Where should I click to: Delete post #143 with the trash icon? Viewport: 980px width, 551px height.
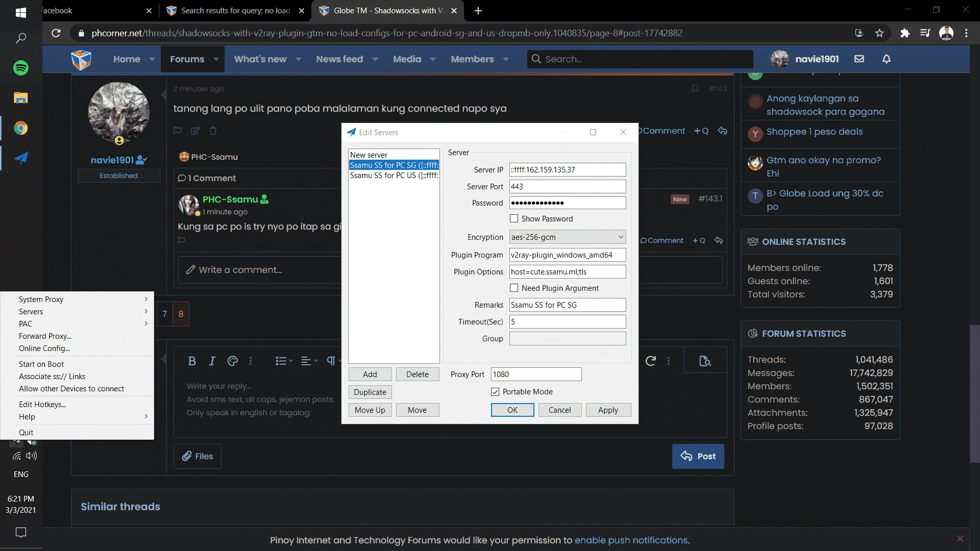pos(213,131)
